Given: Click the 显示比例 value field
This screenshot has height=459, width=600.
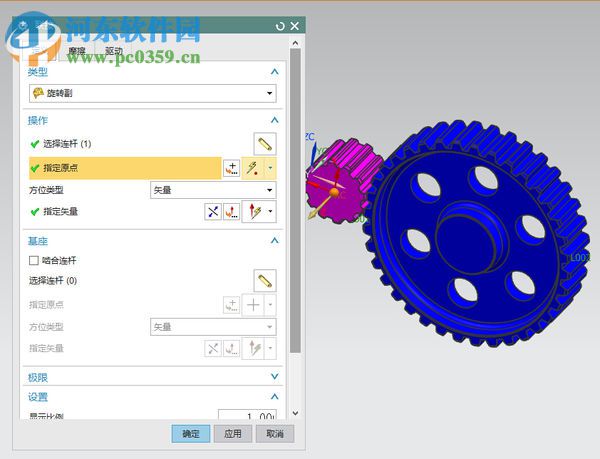Looking at the screenshot, I should pyautogui.click(x=247, y=415).
